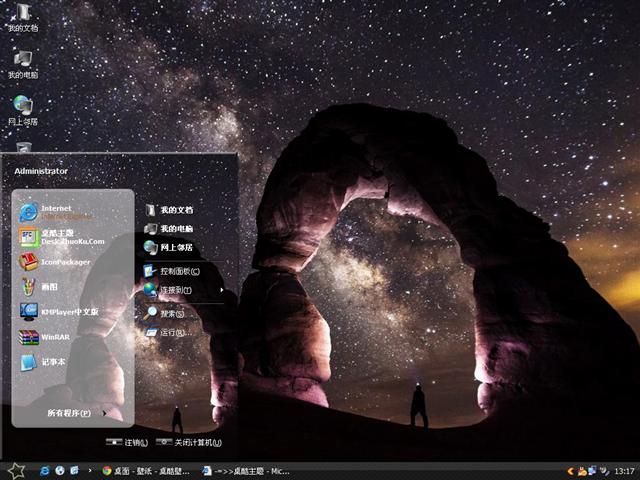Switch to 桌酷主题 - Mic... taskbar window
640x480 pixels.
click(x=246, y=471)
